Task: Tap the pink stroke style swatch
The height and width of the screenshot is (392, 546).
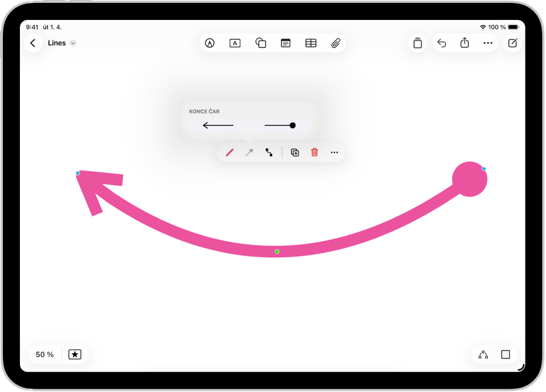Action: (x=229, y=152)
